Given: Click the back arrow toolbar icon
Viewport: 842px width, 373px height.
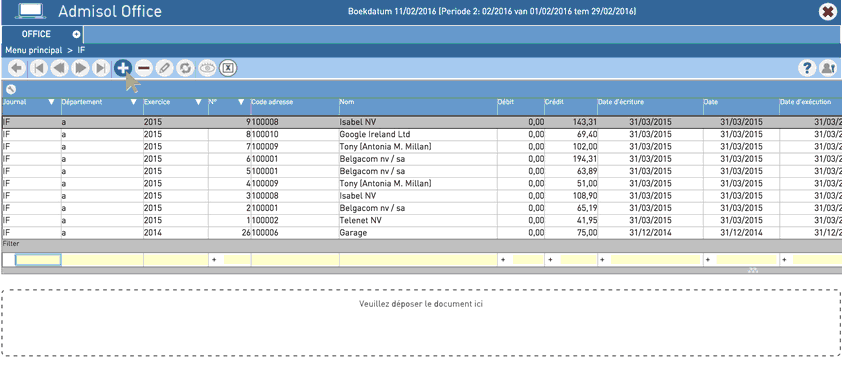Looking at the screenshot, I should 17,68.
